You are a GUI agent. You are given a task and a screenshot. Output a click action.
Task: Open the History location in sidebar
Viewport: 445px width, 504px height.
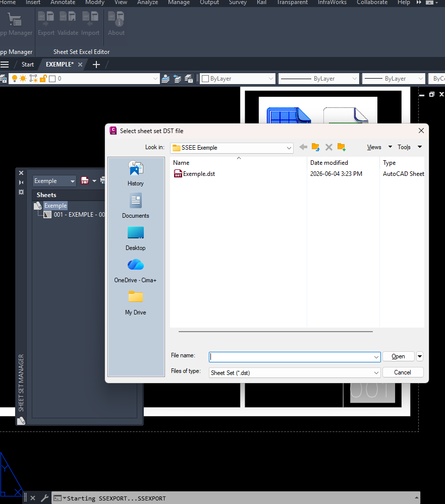click(135, 173)
